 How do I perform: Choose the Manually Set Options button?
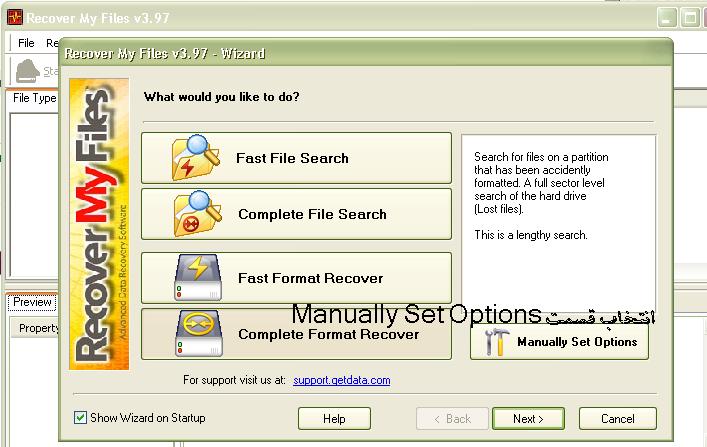tap(559, 342)
